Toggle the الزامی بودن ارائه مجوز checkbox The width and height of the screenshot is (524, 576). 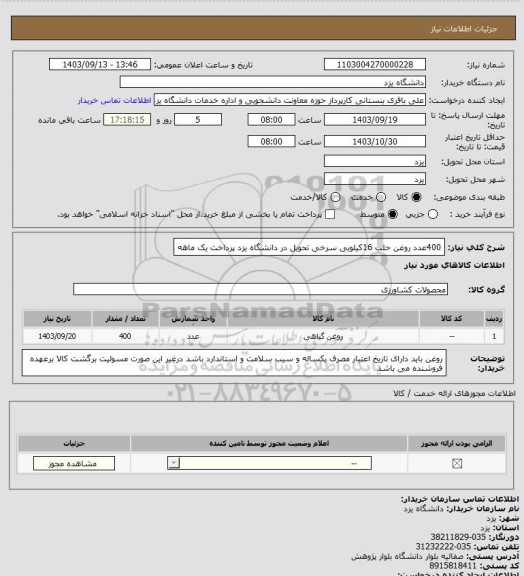click(x=457, y=464)
